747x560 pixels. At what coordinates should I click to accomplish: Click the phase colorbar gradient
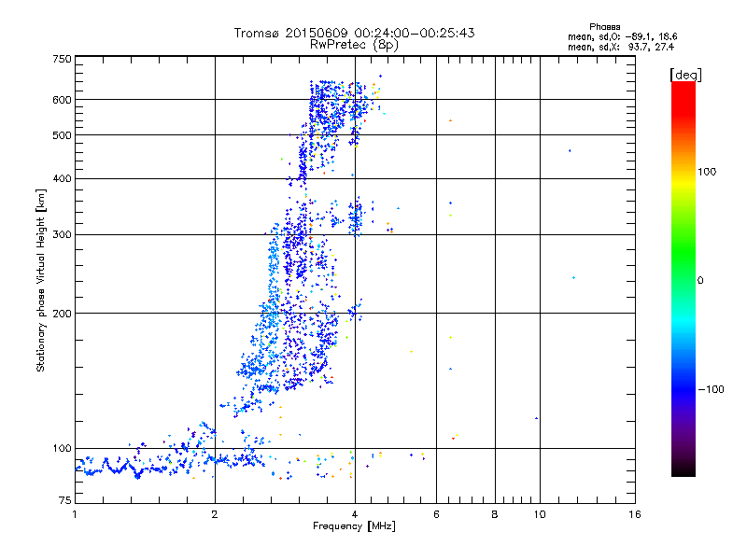[x=684, y=278]
